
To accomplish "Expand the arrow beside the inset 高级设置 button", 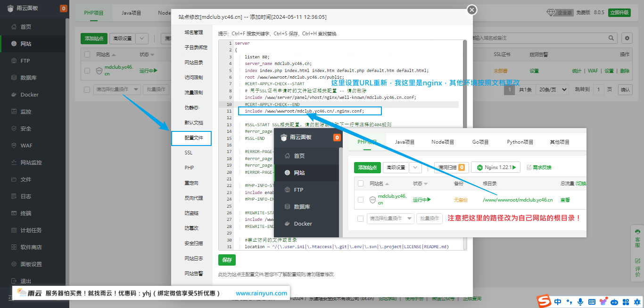I will tap(415, 167).
